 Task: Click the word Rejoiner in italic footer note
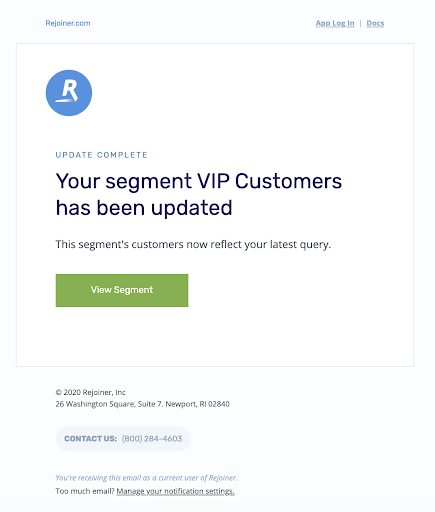(x=222, y=478)
